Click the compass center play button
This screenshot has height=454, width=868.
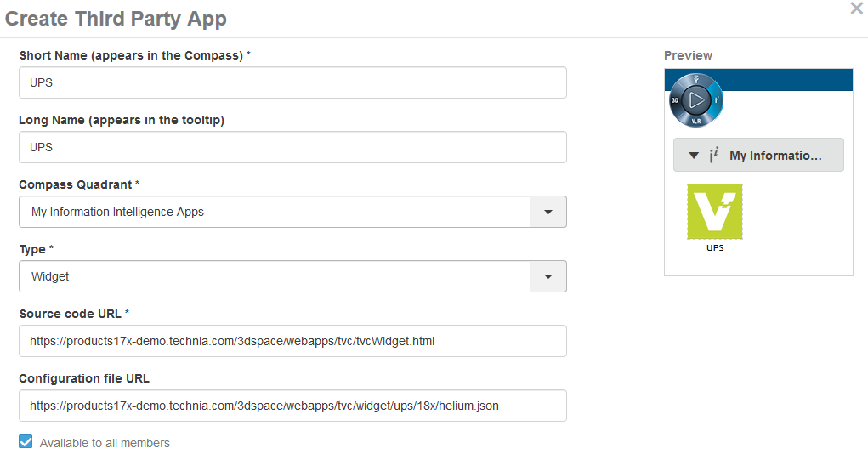(x=696, y=100)
